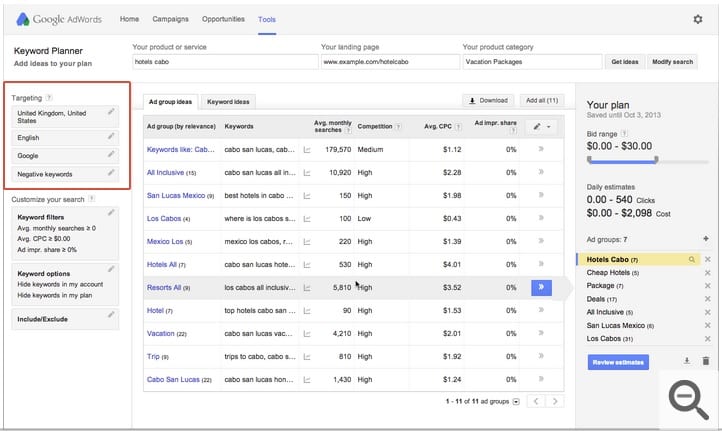Click the Google AdWords logo

pyautogui.click(x=59, y=19)
